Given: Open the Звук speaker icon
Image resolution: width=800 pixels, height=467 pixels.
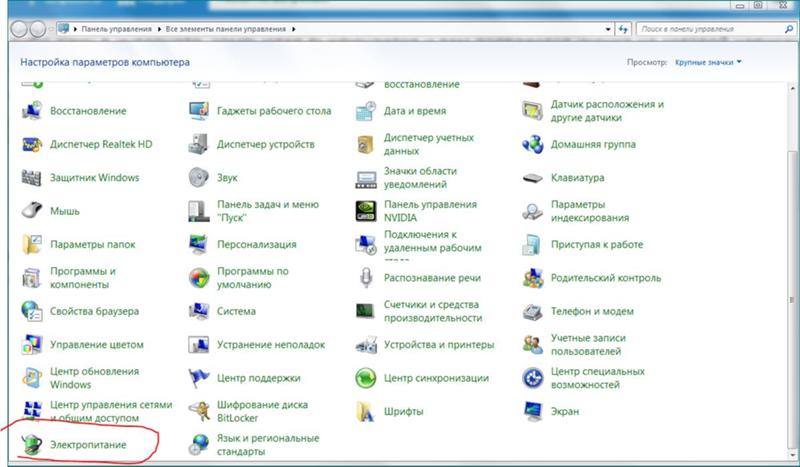Looking at the screenshot, I should 198,178.
